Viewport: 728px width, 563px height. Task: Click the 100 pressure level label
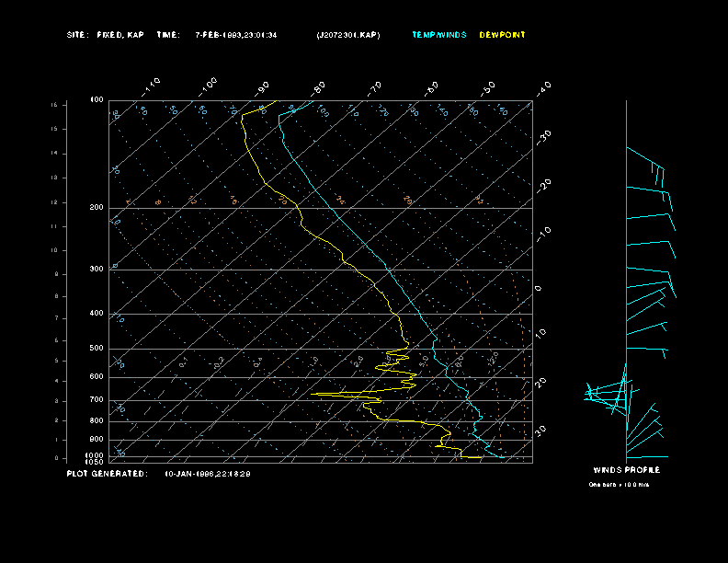[97, 100]
